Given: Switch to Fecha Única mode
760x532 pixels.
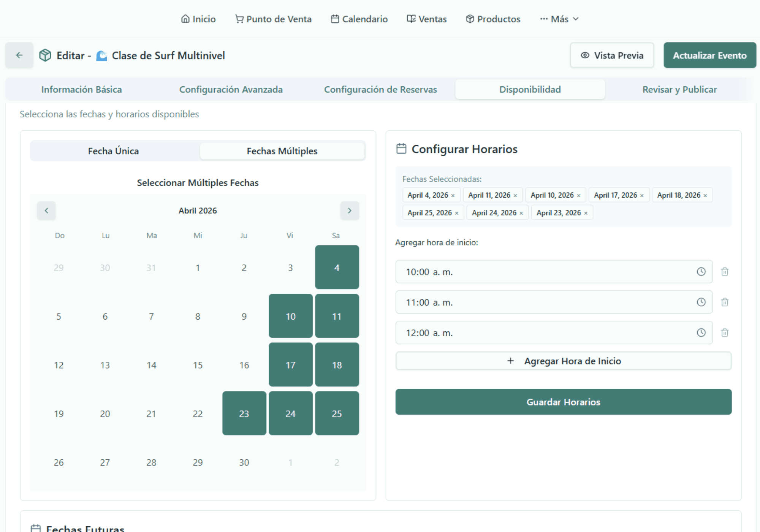Looking at the screenshot, I should [114, 151].
